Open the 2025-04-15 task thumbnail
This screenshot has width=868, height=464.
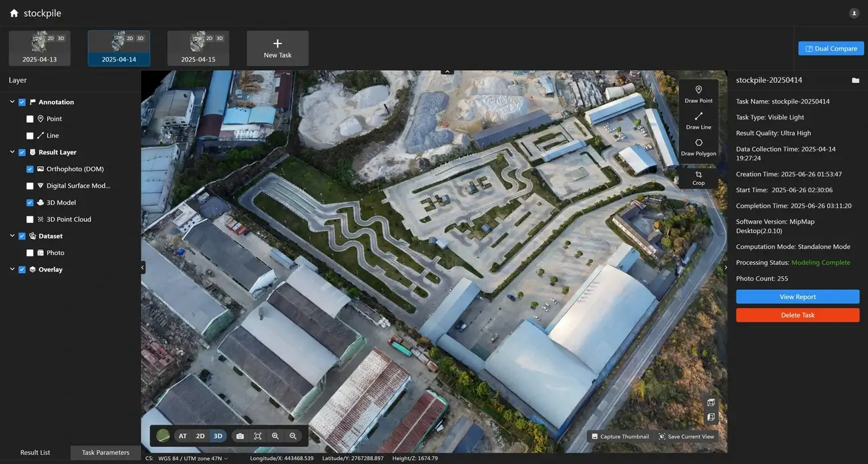[x=198, y=48]
